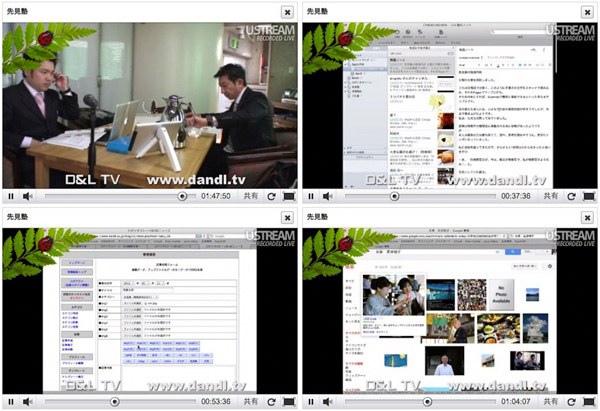
Task: Share the video at 01:47:50 via 共有
Action: [250, 196]
